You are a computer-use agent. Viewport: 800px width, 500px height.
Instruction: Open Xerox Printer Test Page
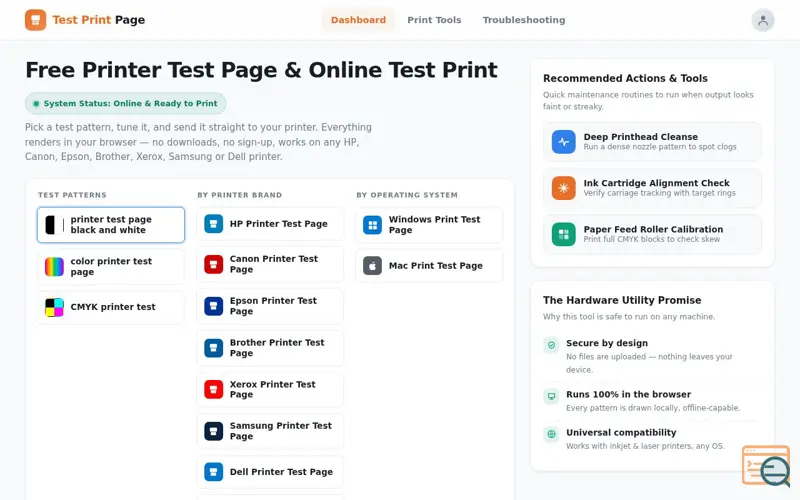(x=270, y=389)
